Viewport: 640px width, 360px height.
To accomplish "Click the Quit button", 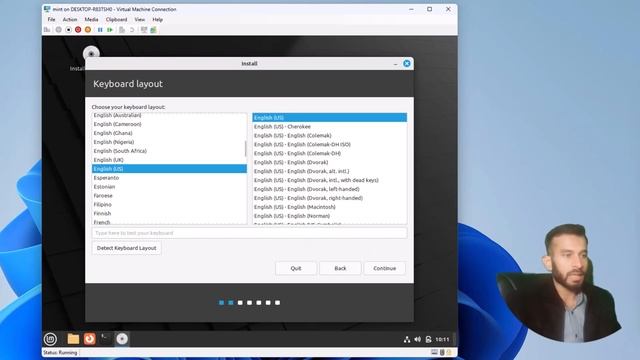I will click(296, 268).
